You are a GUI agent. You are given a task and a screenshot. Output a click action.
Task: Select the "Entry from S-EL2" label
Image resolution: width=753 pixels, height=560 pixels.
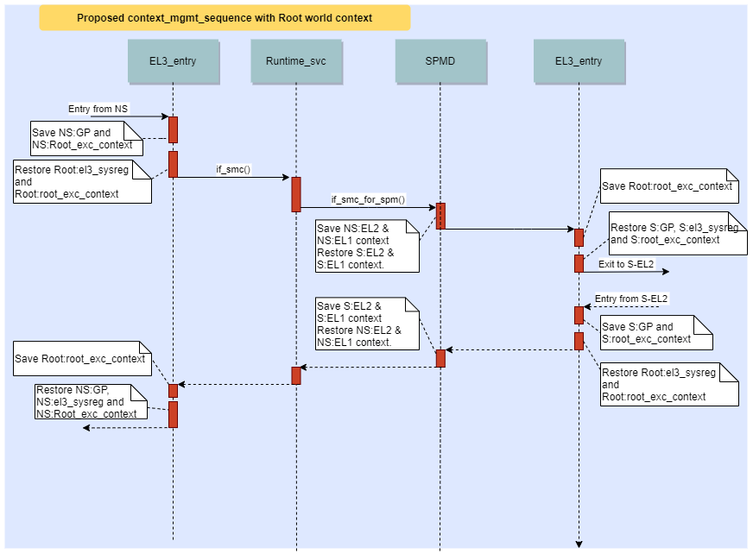click(631, 299)
